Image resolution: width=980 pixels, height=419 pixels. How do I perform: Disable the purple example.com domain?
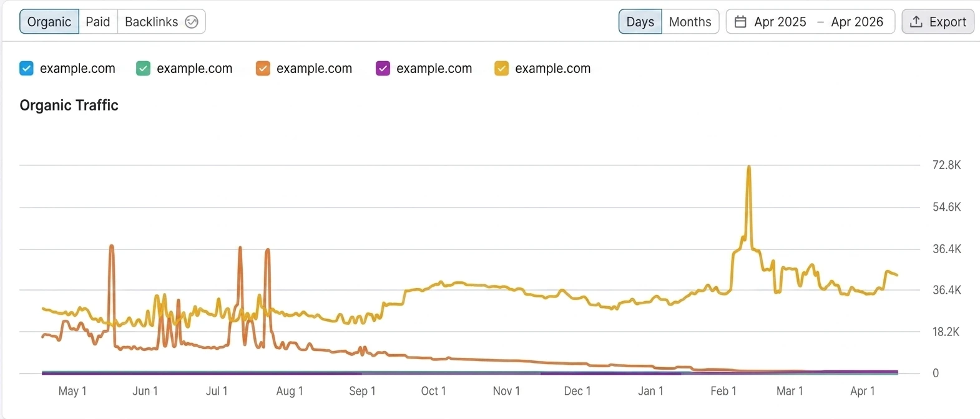(x=383, y=69)
